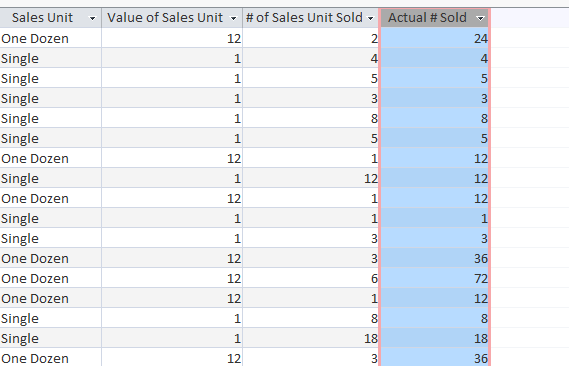Viewport: 569px width, 366px height.
Task: Select the Sales Unit column header
Action: [x=50, y=18]
